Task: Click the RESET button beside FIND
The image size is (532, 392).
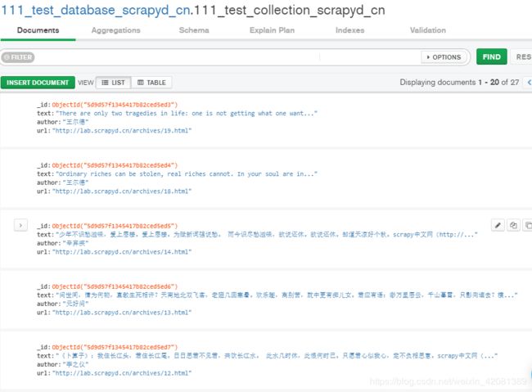Action: pyautogui.click(x=522, y=56)
